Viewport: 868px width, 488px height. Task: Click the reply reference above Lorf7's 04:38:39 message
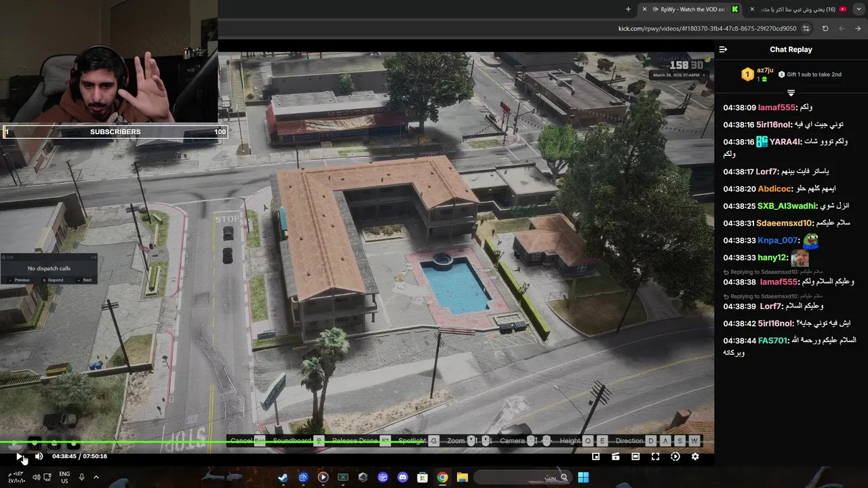[772, 296]
